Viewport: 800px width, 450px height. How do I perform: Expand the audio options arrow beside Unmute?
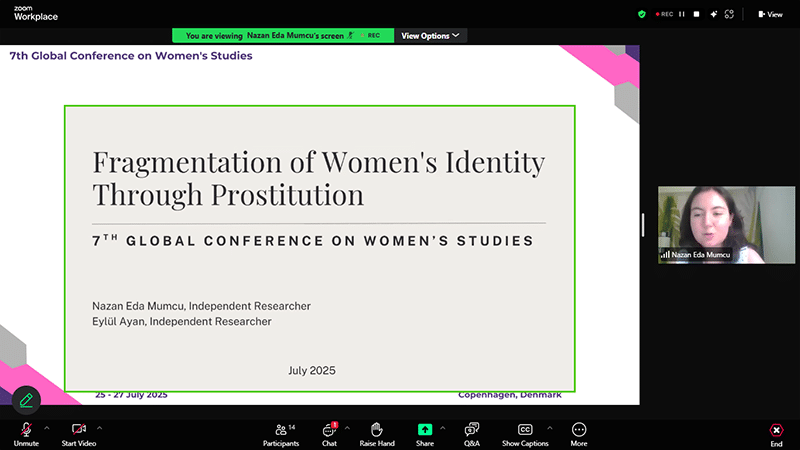coord(46,427)
